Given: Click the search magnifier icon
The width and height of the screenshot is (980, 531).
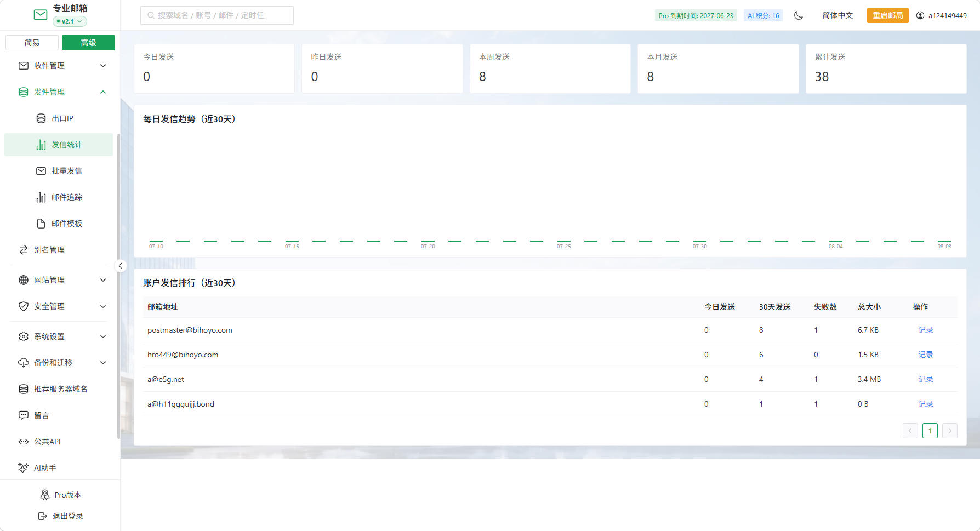Looking at the screenshot, I should [151, 15].
